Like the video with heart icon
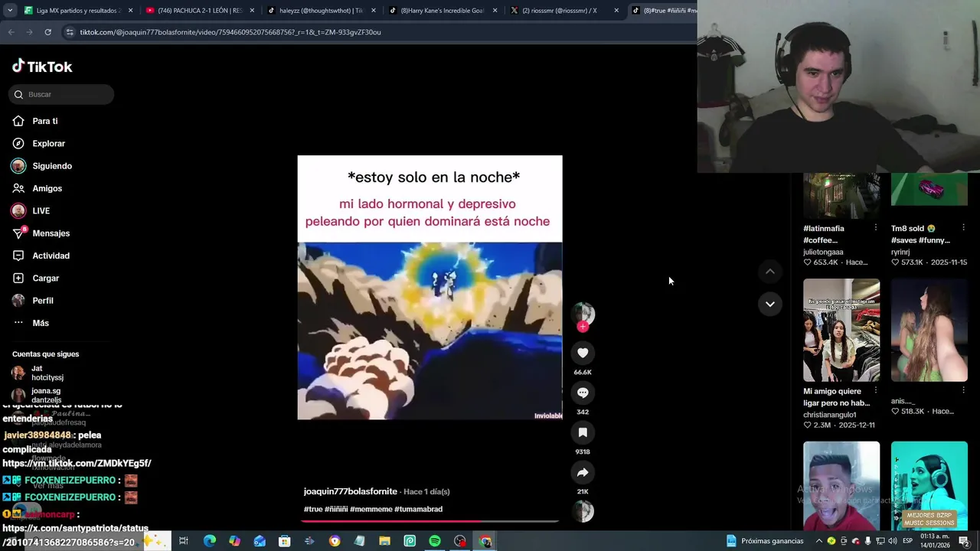The height and width of the screenshot is (551, 980). (x=583, y=353)
